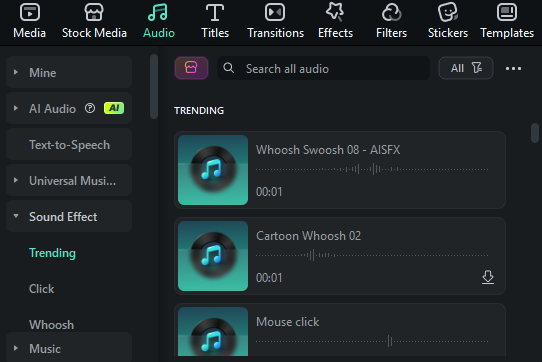Screen dimensions: 542x362
Task: Click the Cartoon Whoosh 02 thumbnail
Action: click(x=213, y=256)
